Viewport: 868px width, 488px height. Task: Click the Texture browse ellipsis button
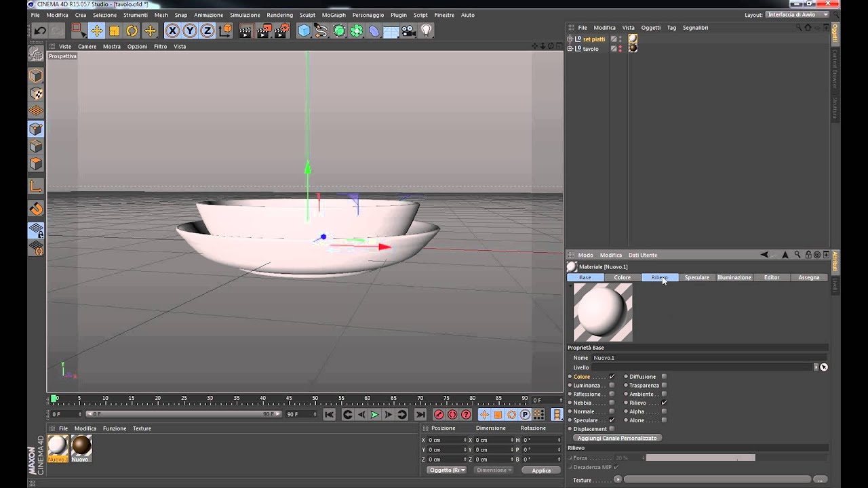[819, 480]
